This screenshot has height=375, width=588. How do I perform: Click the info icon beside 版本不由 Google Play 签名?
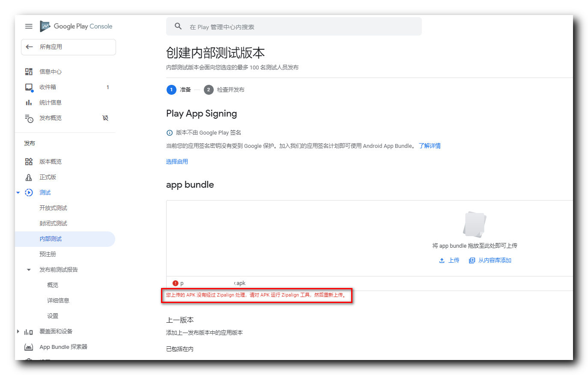[170, 133]
